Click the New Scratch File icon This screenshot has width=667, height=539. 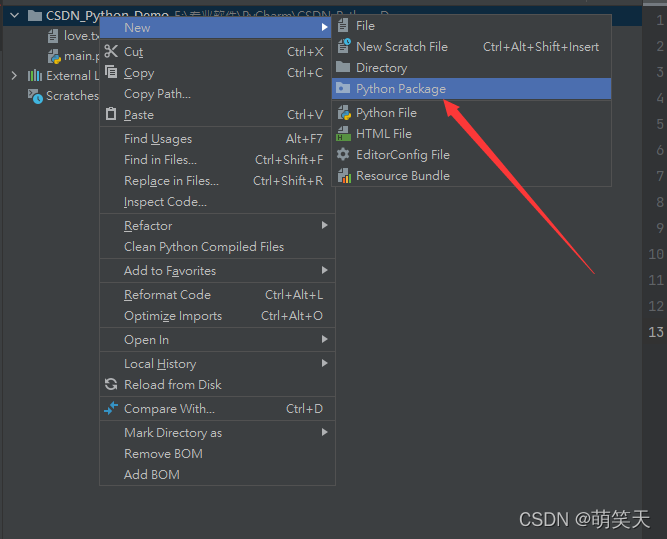pos(344,46)
